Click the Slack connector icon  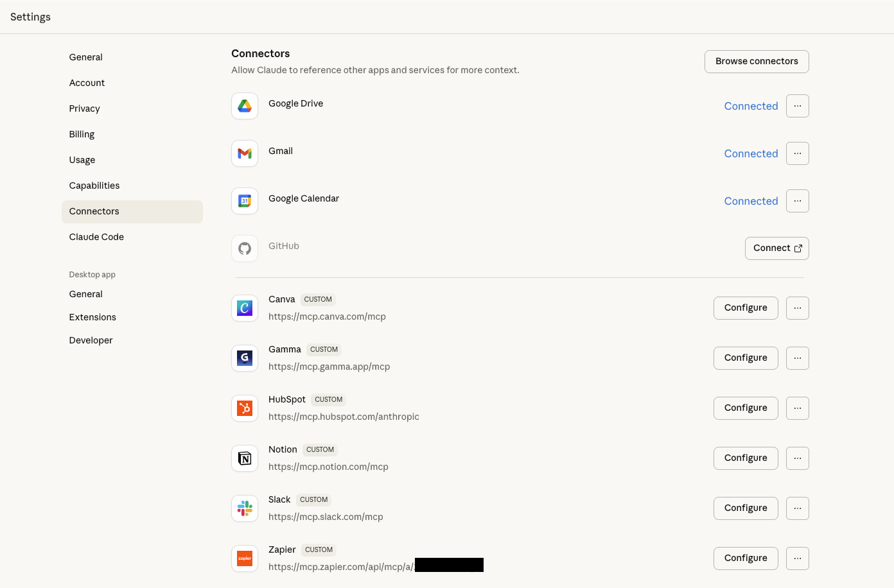tap(245, 508)
